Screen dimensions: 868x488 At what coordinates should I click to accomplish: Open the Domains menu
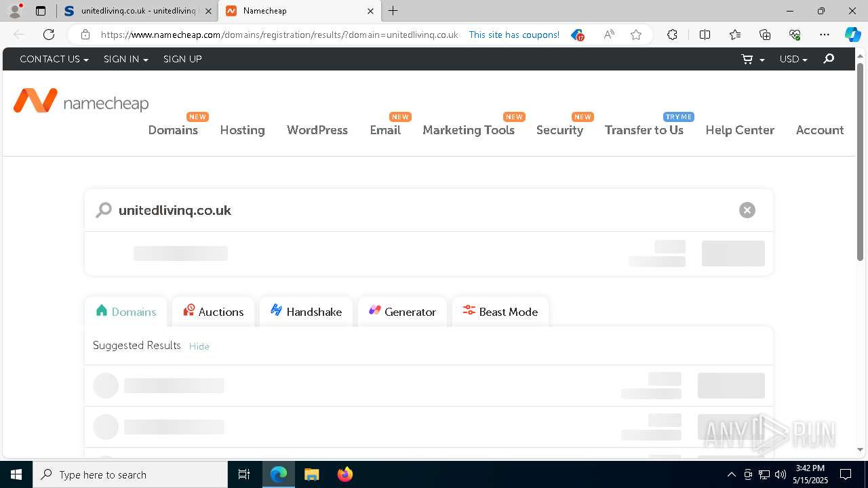click(173, 130)
